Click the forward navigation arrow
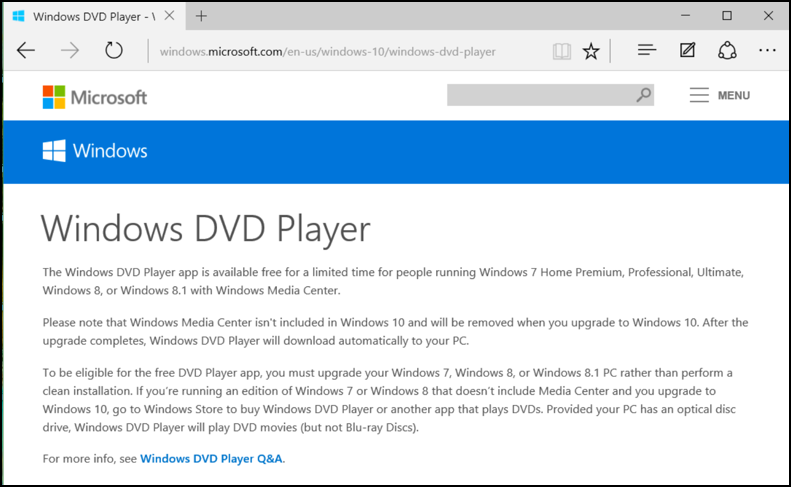This screenshot has height=487, width=791. (70, 50)
